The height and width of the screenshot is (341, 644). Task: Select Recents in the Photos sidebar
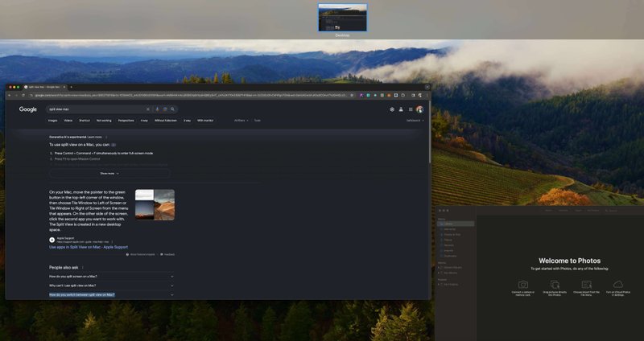tap(448, 245)
